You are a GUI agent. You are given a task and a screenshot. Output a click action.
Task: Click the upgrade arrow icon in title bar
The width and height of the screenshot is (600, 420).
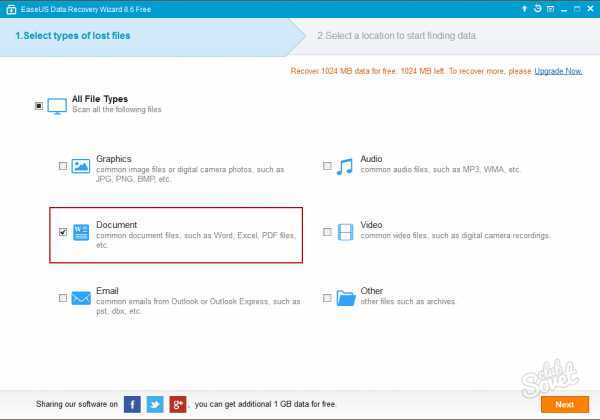coord(524,9)
